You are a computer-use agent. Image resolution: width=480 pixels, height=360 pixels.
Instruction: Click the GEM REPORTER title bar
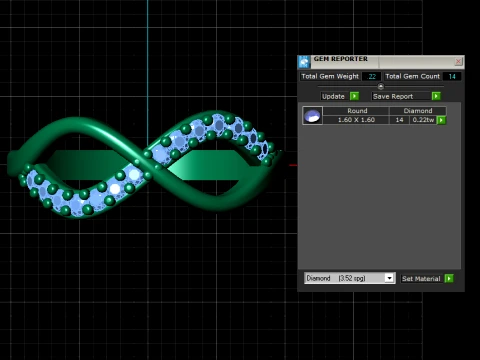[381, 62]
